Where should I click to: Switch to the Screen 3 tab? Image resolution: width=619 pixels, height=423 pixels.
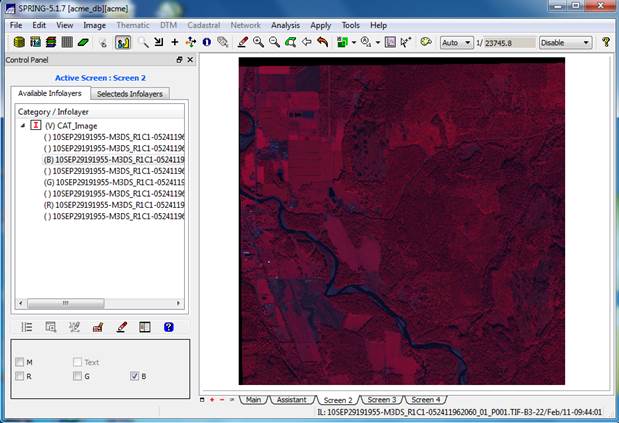(382, 400)
